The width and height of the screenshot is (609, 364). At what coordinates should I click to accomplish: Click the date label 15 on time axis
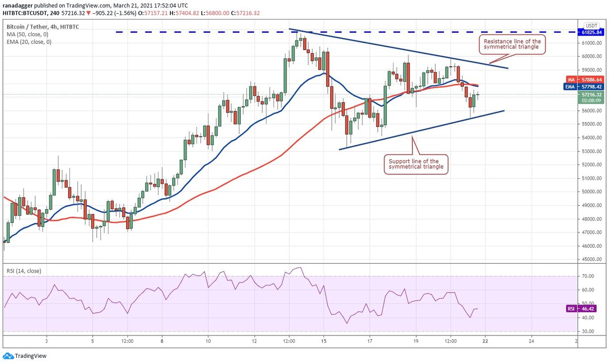click(324, 341)
